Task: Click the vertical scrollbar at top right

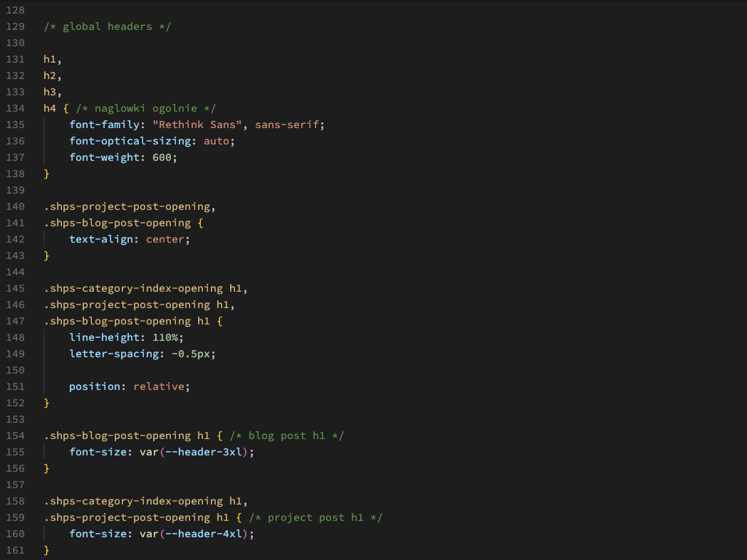Action: click(x=743, y=28)
